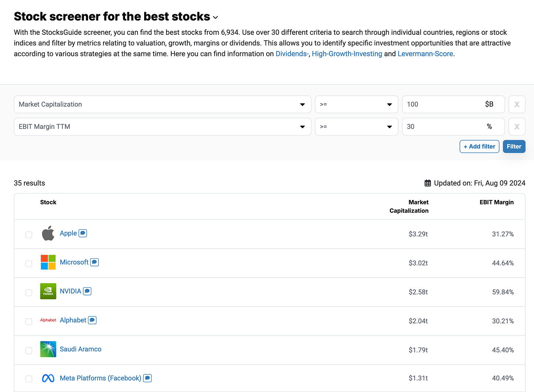The image size is (534, 392).
Task: Open Microsoft comment bubble icon
Action: [x=94, y=262]
